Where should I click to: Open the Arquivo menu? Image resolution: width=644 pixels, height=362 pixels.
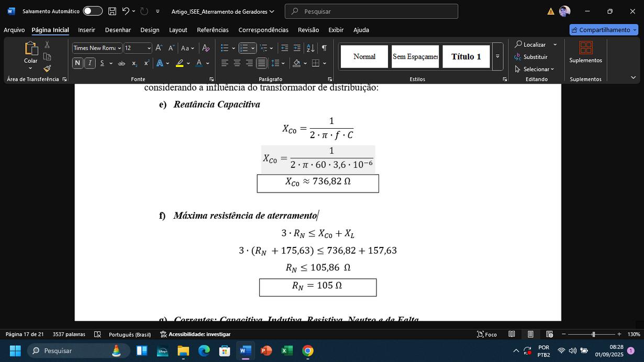click(x=14, y=30)
